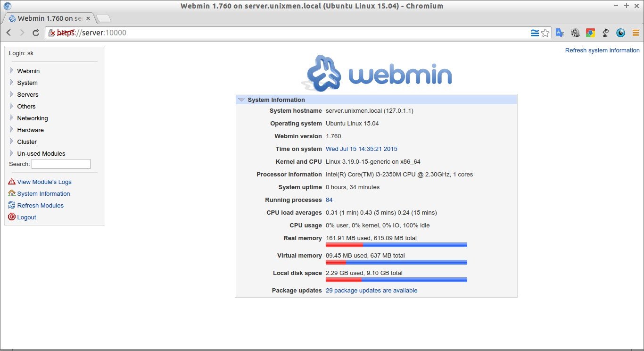Click the colorful square extension icon
644x351 pixels.
pyautogui.click(x=590, y=33)
